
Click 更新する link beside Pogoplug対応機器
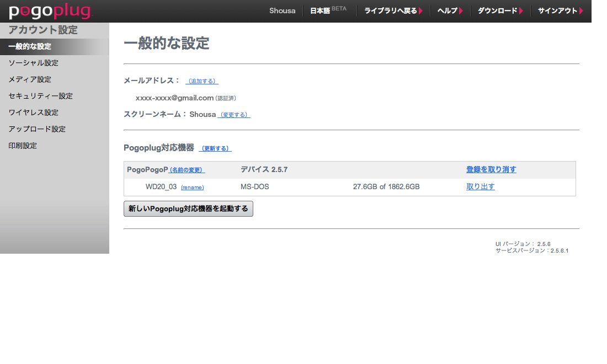tap(215, 148)
